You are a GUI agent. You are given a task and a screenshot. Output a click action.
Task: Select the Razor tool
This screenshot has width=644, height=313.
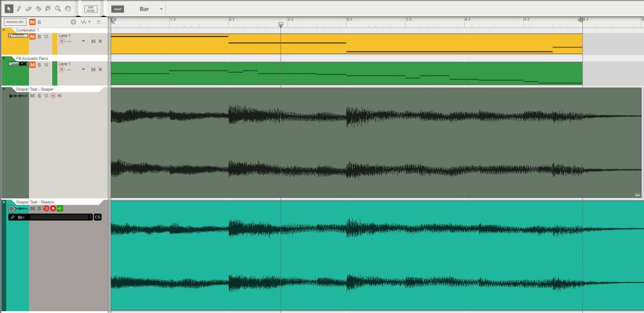38,9
